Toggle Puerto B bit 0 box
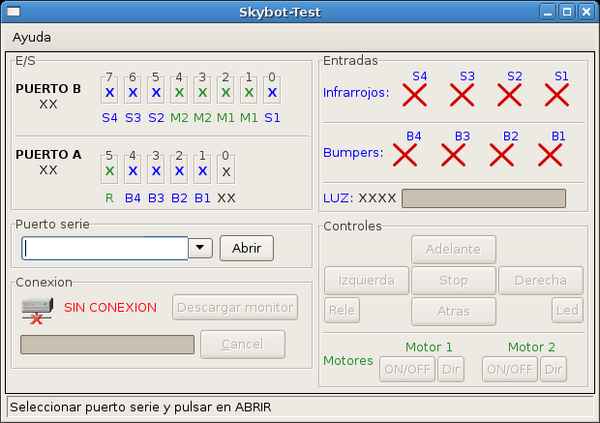 click(x=271, y=92)
